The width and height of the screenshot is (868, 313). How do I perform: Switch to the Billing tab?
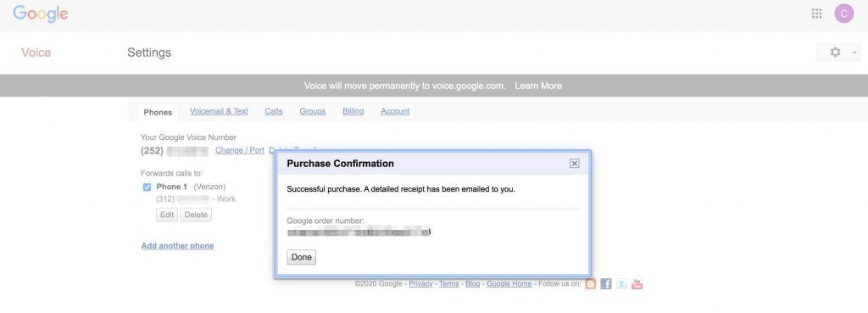[353, 111]
